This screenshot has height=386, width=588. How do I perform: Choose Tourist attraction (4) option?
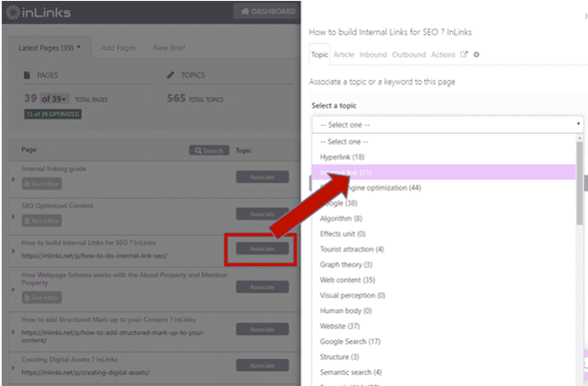pos(444,249)
